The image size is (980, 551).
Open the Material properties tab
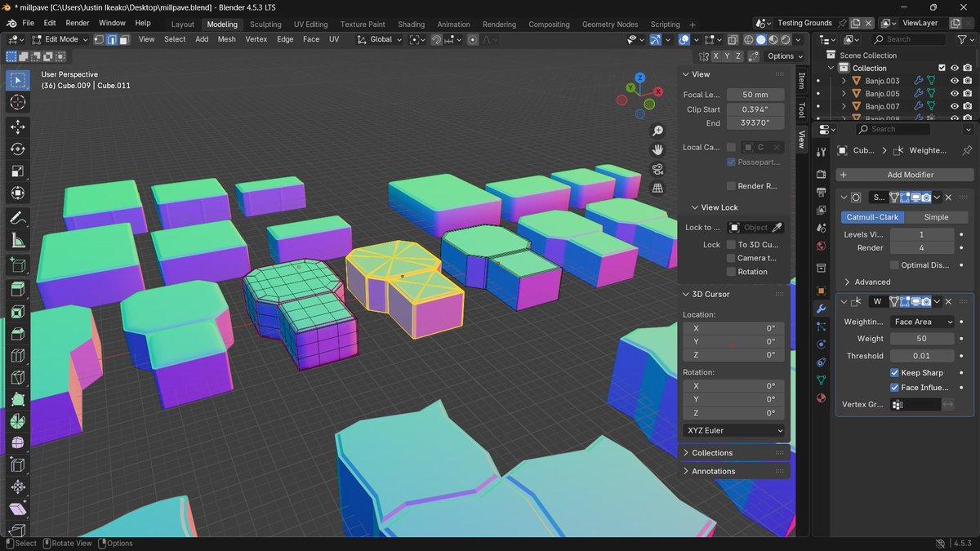822,398
